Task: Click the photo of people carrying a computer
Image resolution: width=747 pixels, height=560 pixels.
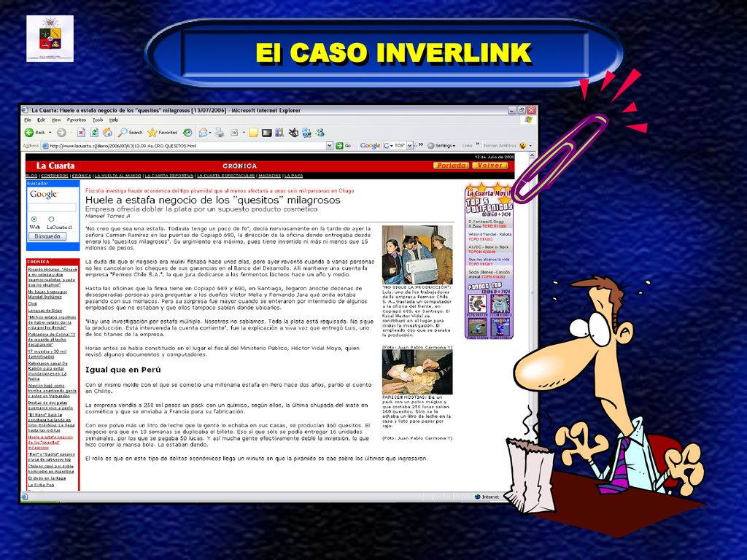Action: [x=417, y=254]
